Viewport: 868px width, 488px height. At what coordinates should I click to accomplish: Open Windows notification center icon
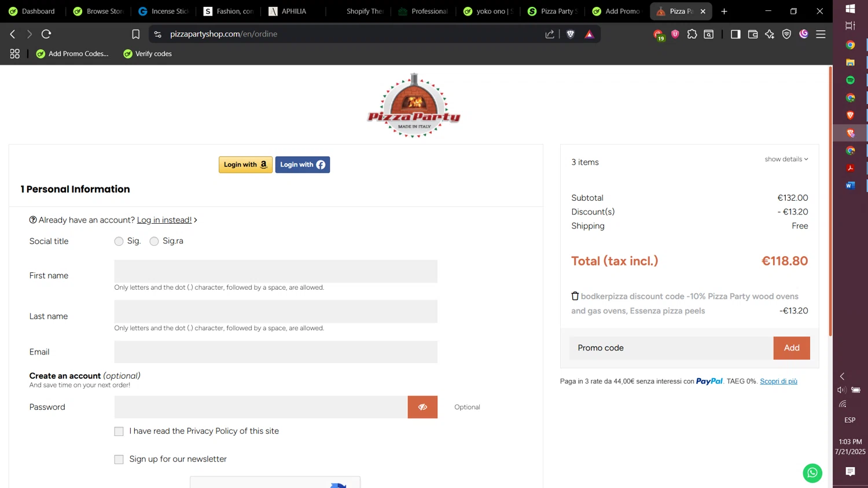pyautogui.click(x=850, y=472)
